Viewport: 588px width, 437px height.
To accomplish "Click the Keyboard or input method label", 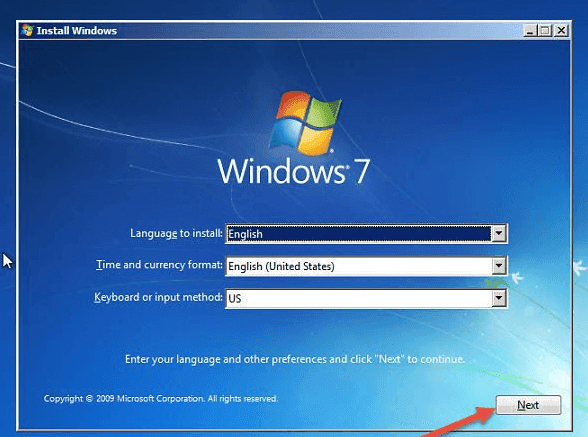I will coord(158,297).
